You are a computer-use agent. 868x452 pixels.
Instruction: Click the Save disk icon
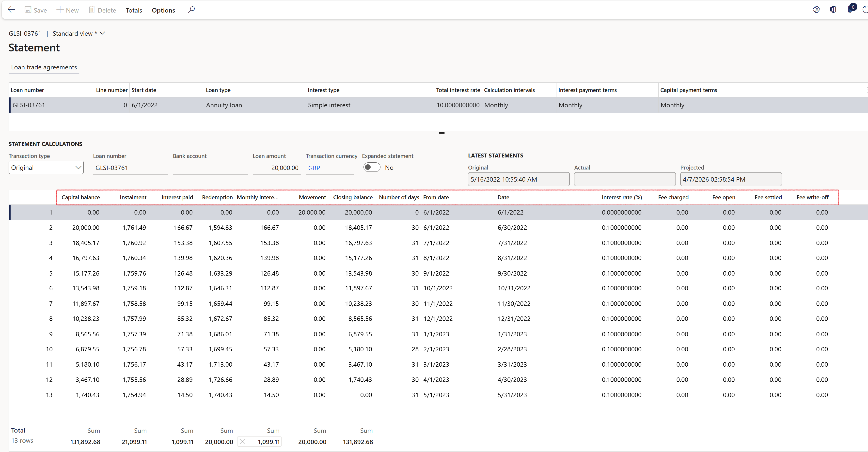pyautogui.click(x=28, y=10)
